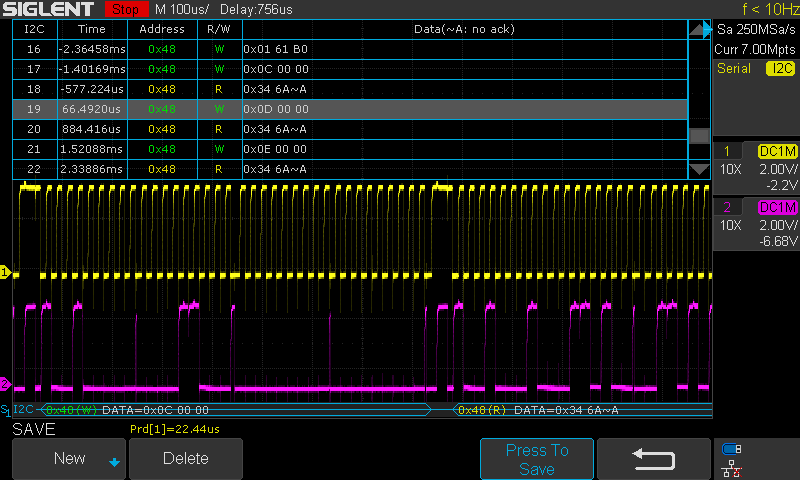Click the scroll down arrow in I2C table
The width and height of the screenshot is (800, 480).
[698, 169]
